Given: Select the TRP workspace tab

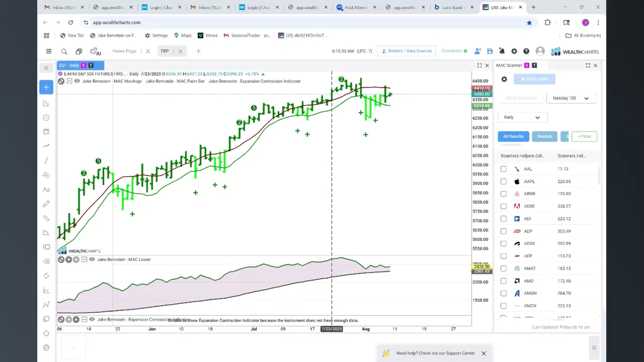Looking at the screenshot, I should point(164,51).
